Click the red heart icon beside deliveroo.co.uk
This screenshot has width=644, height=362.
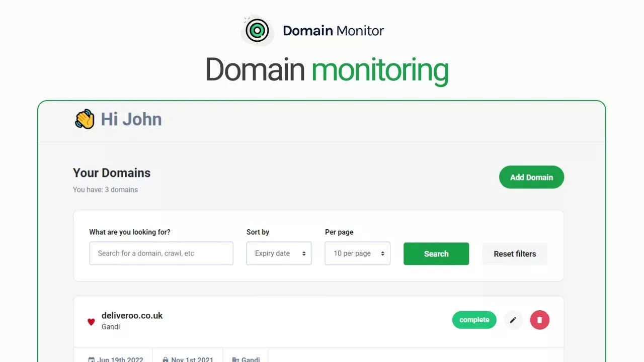(x=91, y=322)
